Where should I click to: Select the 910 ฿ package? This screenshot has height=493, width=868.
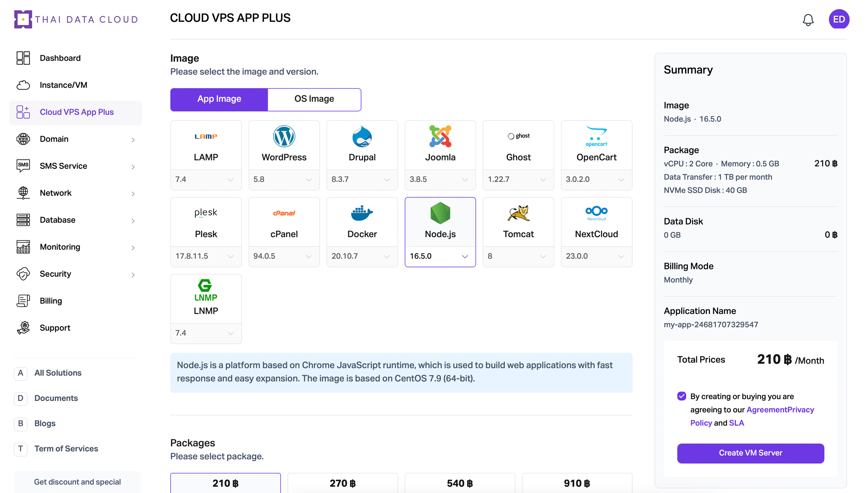[577, 483]
